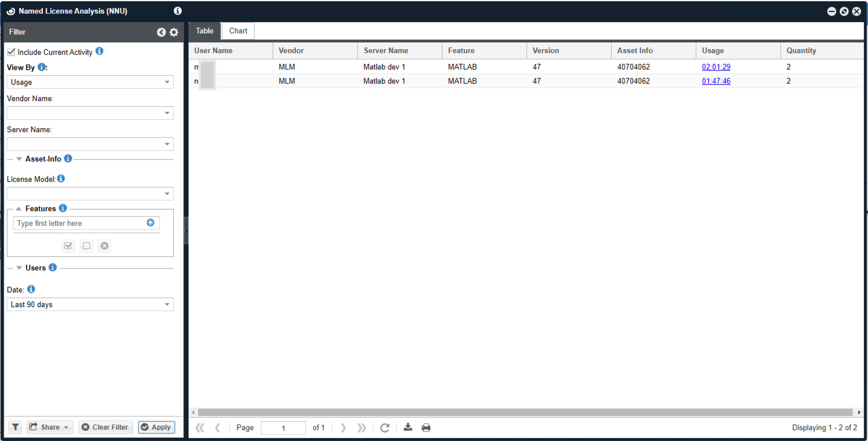Click info icon beside window title
Image resolution: width=868 pixels, height=441 pixels.
pos(178,11)
